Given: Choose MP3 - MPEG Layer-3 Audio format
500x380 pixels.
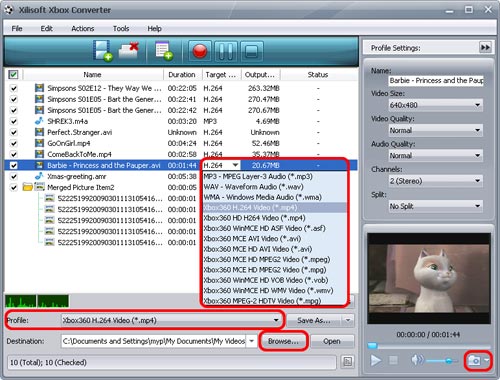Looking at the screenshot, I should pos(275,176).
